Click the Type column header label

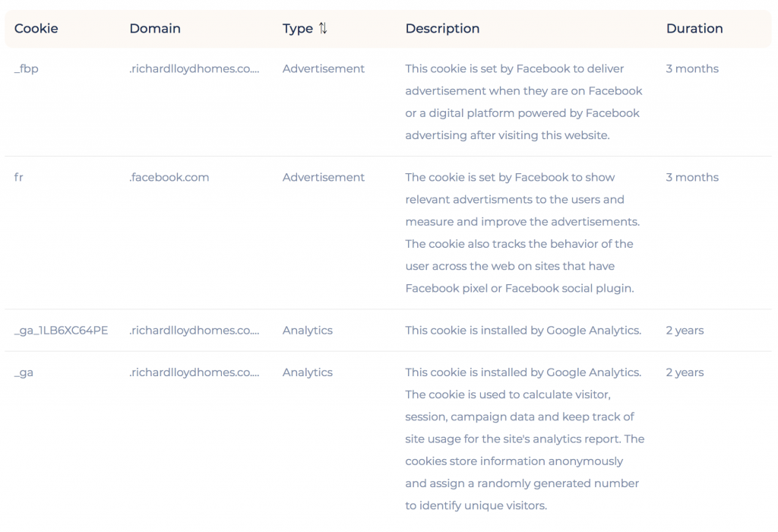(298, 29)
